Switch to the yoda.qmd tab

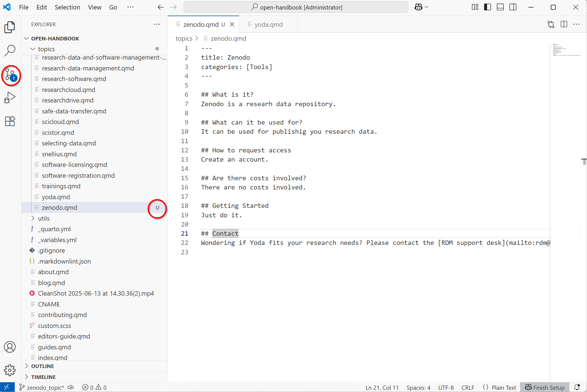pos(268,25)
